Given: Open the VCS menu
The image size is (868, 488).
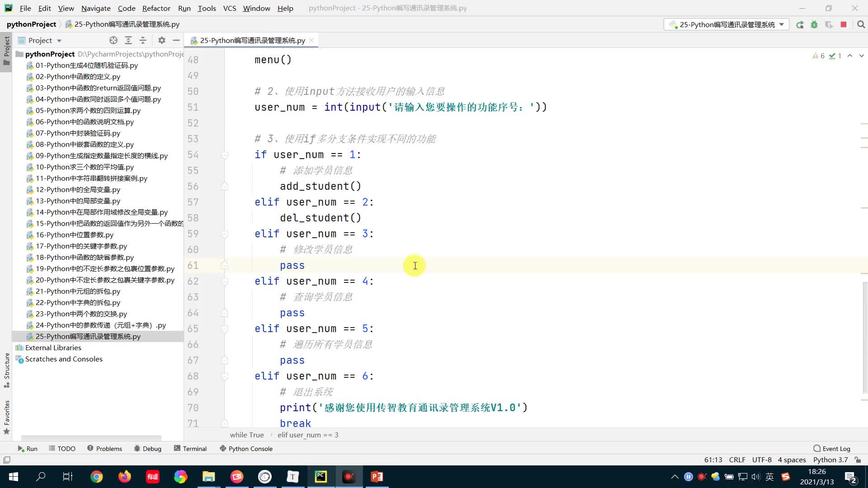Looking at the screenshot, I should coord(230,8).
